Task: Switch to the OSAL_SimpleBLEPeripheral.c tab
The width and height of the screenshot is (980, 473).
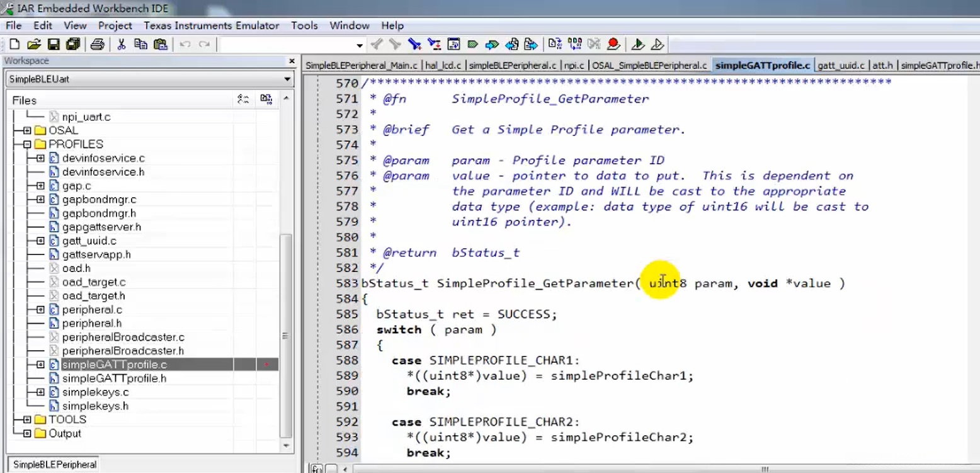Action: 649,66
